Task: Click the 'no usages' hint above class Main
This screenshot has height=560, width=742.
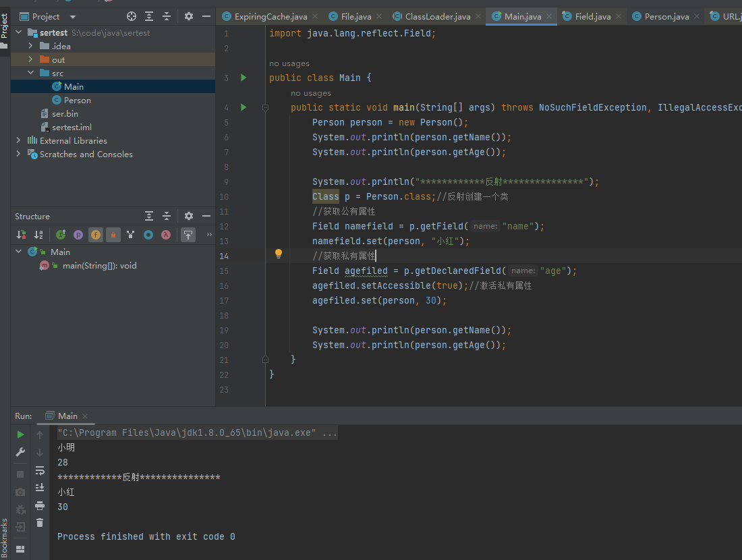Action: tap(289, 63)
